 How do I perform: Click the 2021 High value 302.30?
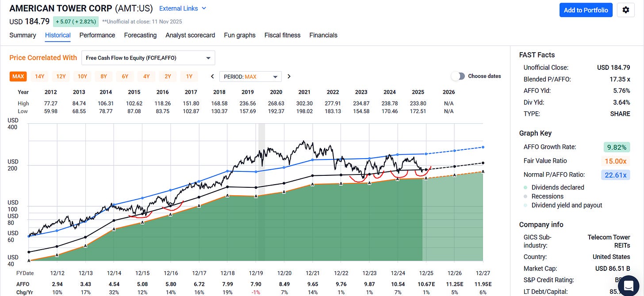(304, 103)
